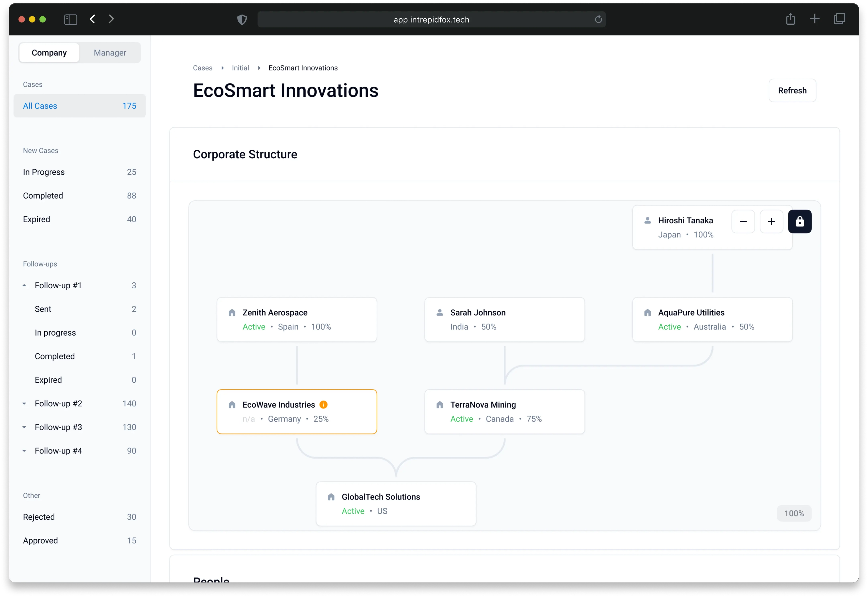The height and width of the screenshot is (597, 868).
Task: Open the Expired new cases with 40
Action: pos(80,219)
